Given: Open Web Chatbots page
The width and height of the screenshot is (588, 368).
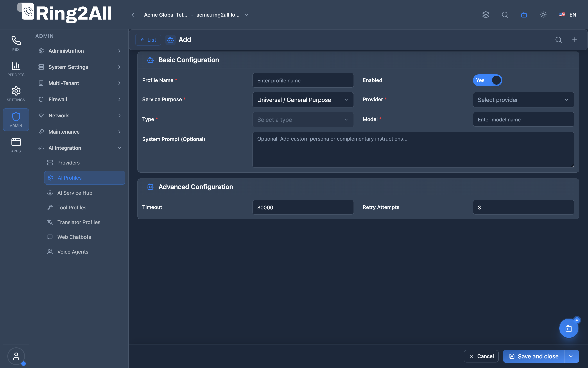Looking at the screenshot, I should coord(85,237).
